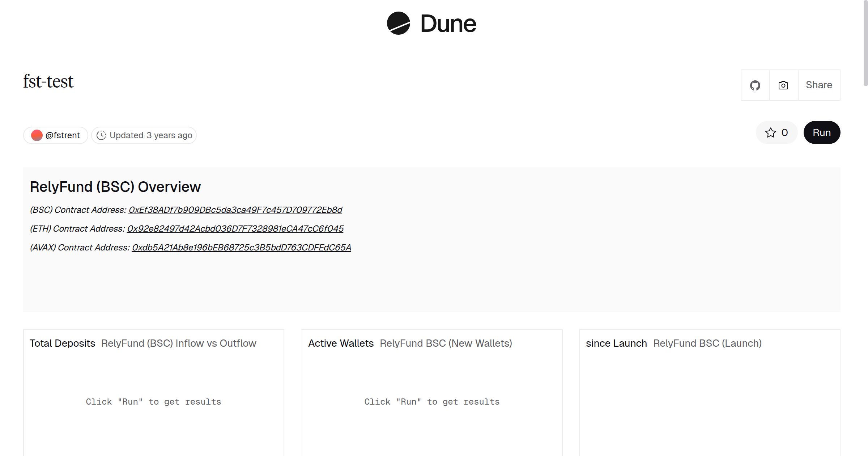Open the AVAX contract address link
This screenshot has width=868, height=456.
241,248
